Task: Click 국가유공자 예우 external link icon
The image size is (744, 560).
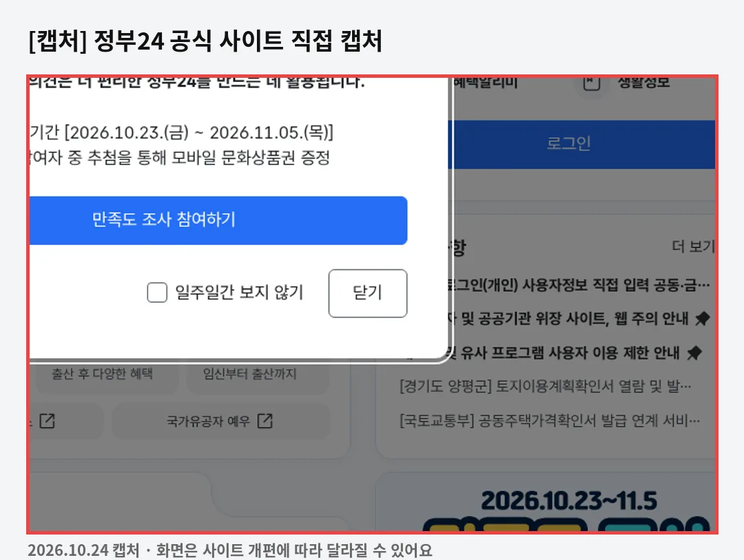Action: [265, 421]
